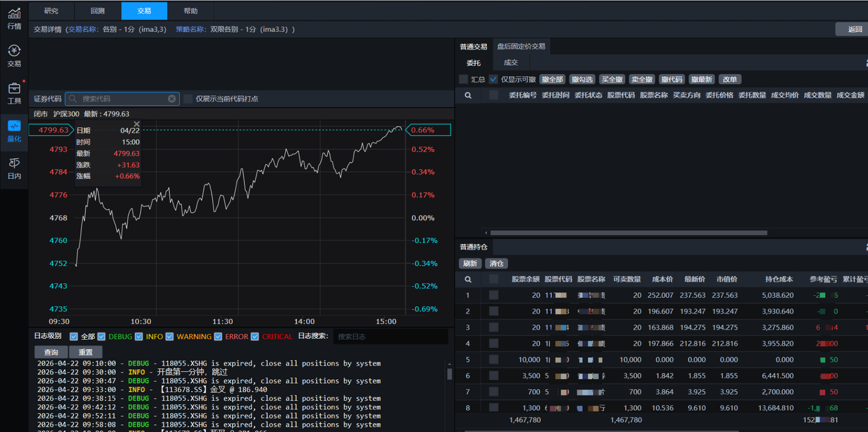Toggle the DEBUG log level checkbox

click(102, 337)
